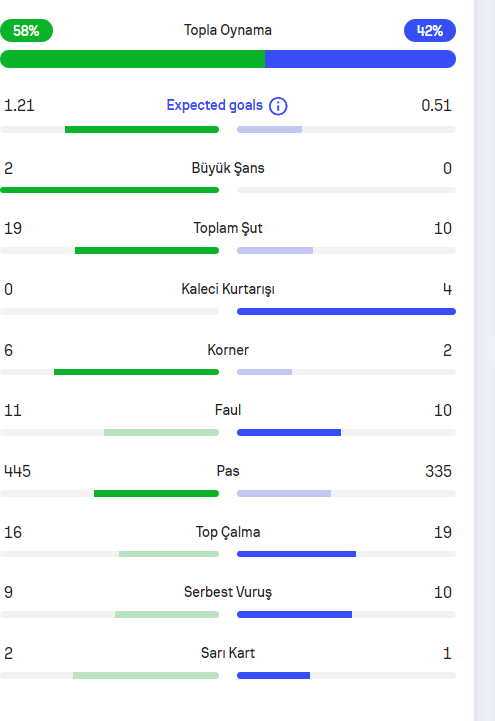
Task: Click the blue 42% possession badge
Action: coord(430,31)
